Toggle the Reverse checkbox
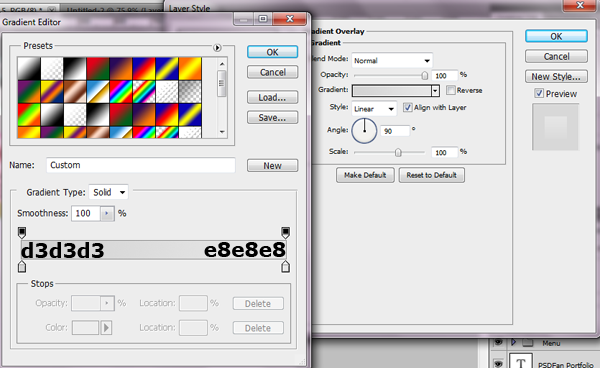This screenshot has height=368, width=600. 451,90
